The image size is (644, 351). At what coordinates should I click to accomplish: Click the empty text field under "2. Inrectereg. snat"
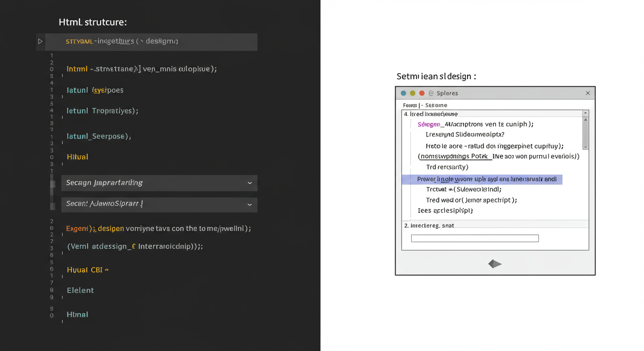474,239
